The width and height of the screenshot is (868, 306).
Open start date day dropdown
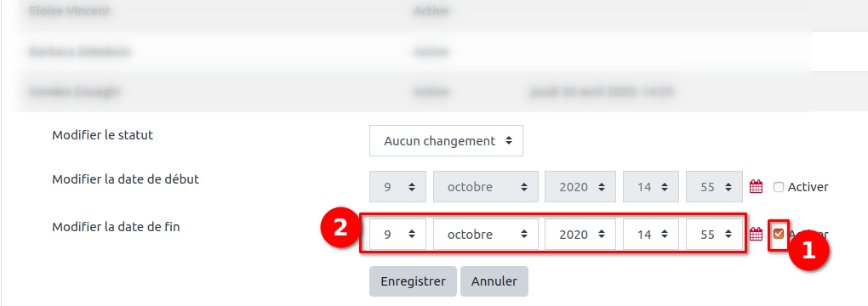click(398, 186)
